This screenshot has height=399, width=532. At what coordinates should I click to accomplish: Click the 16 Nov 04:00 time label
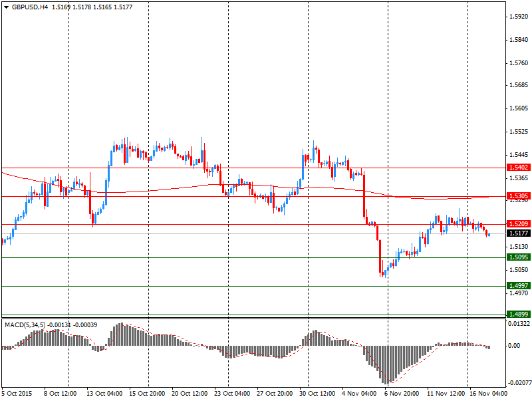pyautogui.click(x=488, y=394)
